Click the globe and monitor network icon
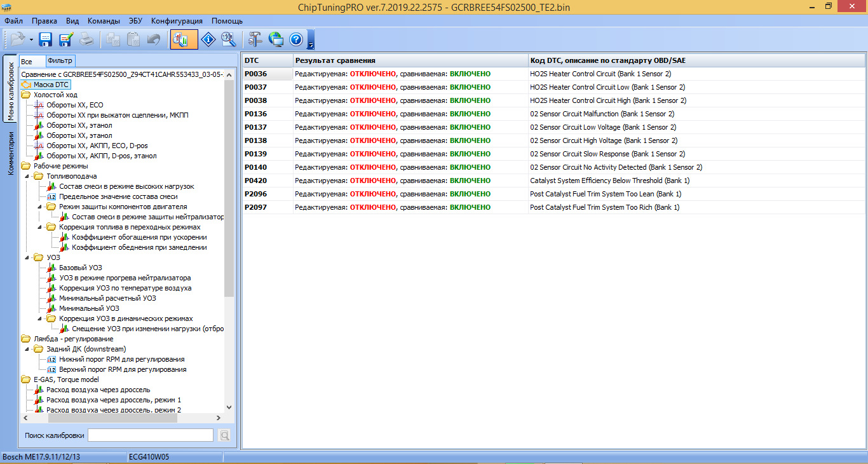This screenshot has width=868, height=464. [x=276, y=39]
